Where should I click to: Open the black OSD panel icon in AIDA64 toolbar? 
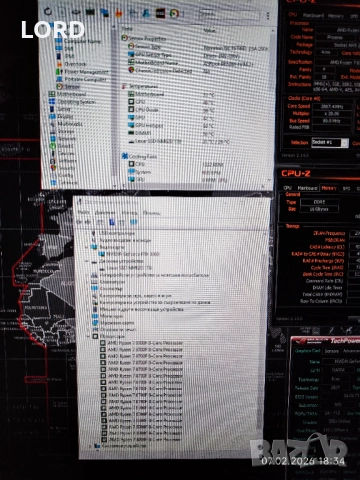160,13
